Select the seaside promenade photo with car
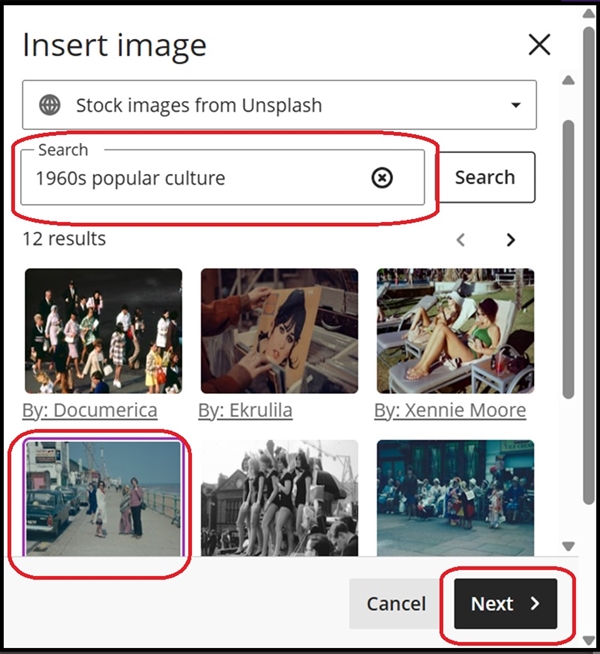This screenshot has width=600, height=654. click(x=103, y=498)
